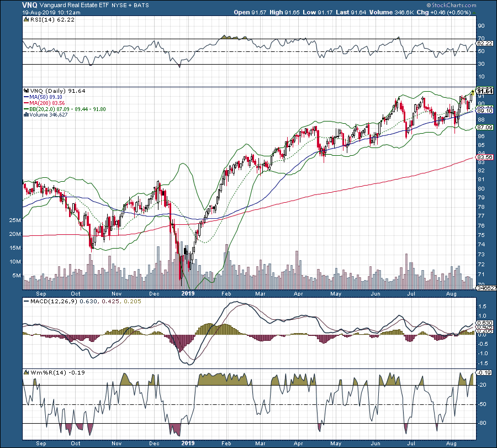Click the Chg +0.46 (+0.50%) value
The height and width of the screenshot is (448, 497).
pyautogui.click(x=443, y=12)
